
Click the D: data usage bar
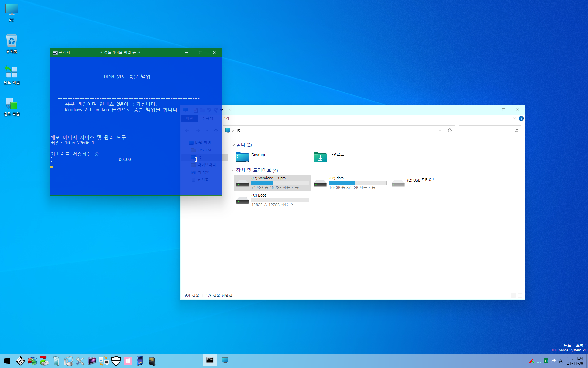tap(358, 183)
